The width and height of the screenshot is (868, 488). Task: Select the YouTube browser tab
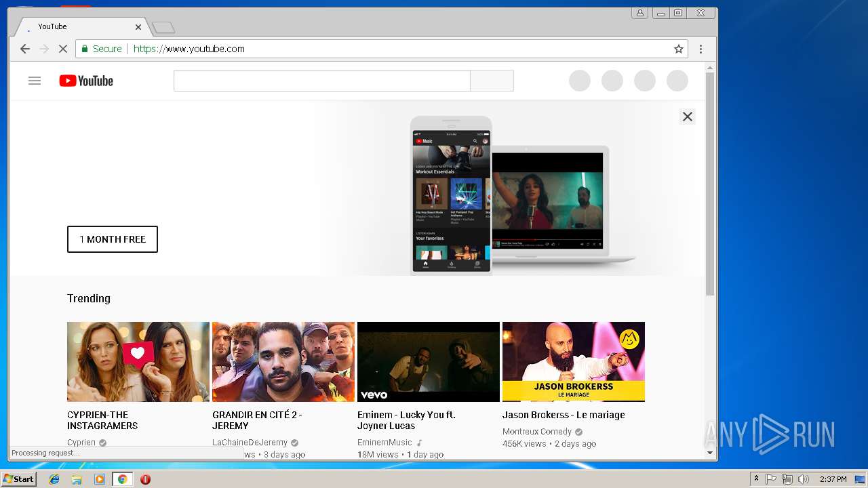(81, 26)
